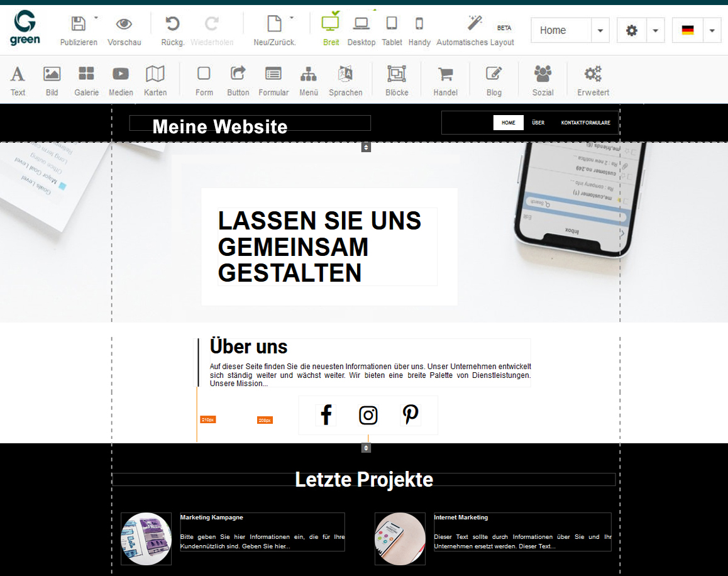Select the Formular tool
The width and height of the screenshot is (728, 576).
(x=273, y=80)
